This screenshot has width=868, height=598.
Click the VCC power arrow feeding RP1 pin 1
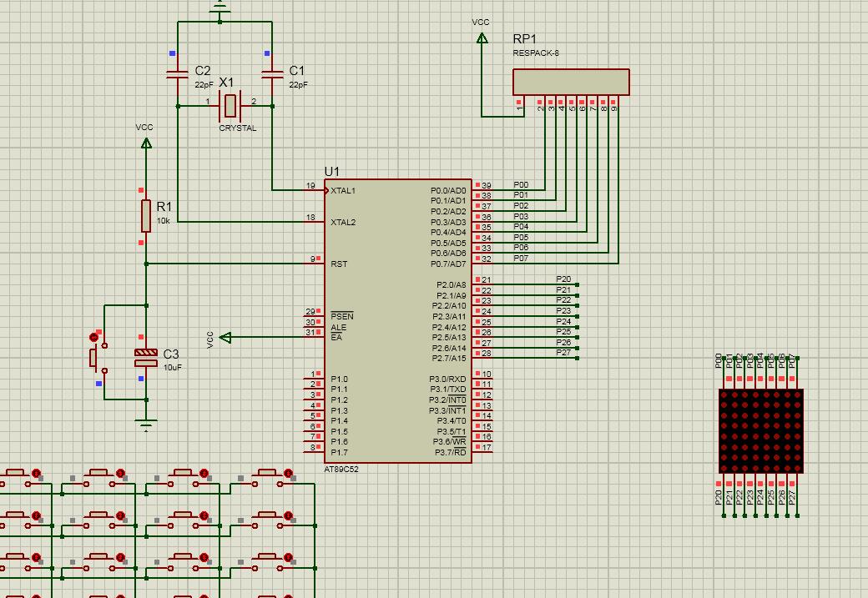pyautogui.click(x=482, y=38)
